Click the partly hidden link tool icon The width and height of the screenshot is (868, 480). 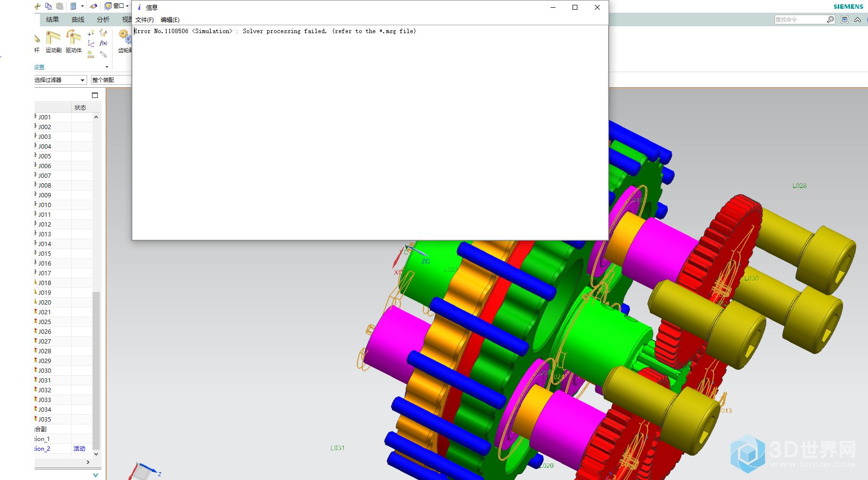tap(37, 39)
